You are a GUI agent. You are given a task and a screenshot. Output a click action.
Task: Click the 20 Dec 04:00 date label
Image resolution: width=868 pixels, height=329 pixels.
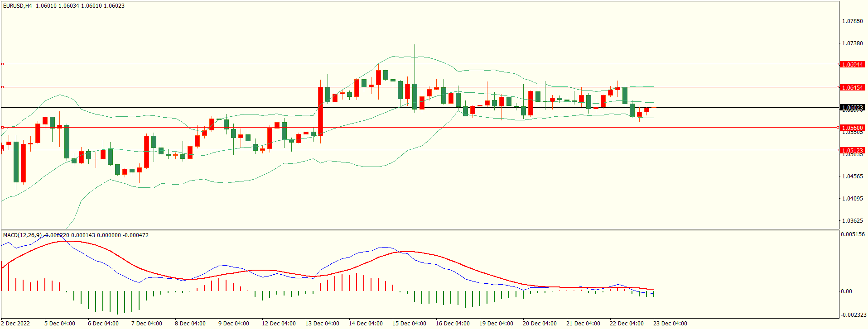coord(540,324)
